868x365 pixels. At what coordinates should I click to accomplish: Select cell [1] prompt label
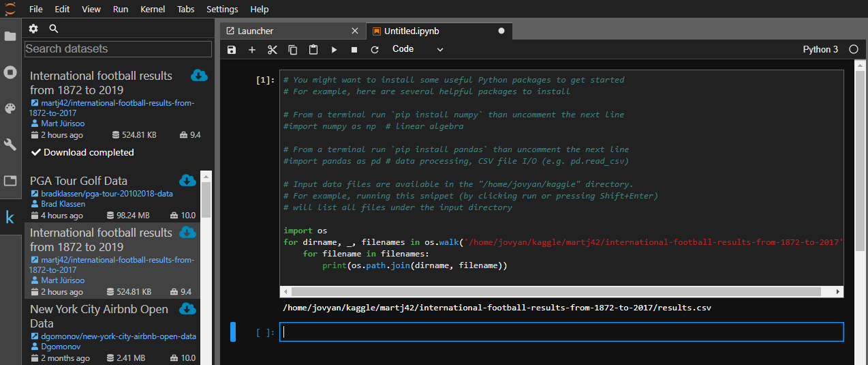point(265,81)
